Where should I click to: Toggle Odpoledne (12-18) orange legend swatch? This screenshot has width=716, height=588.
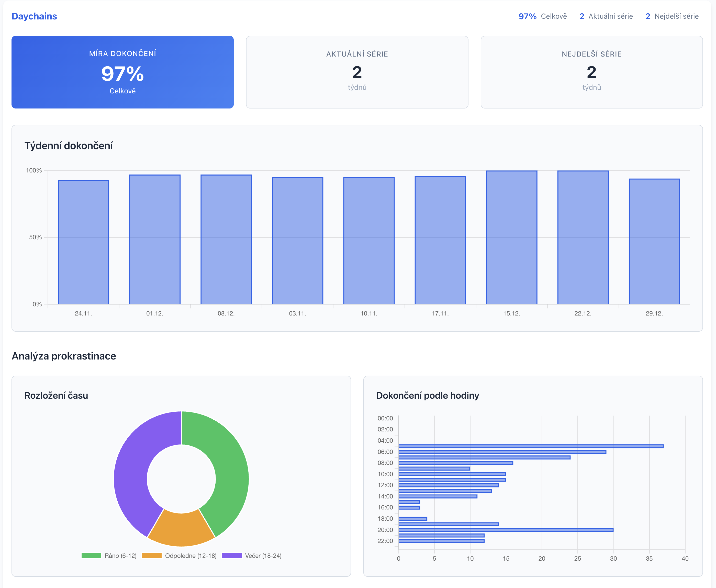152,556
